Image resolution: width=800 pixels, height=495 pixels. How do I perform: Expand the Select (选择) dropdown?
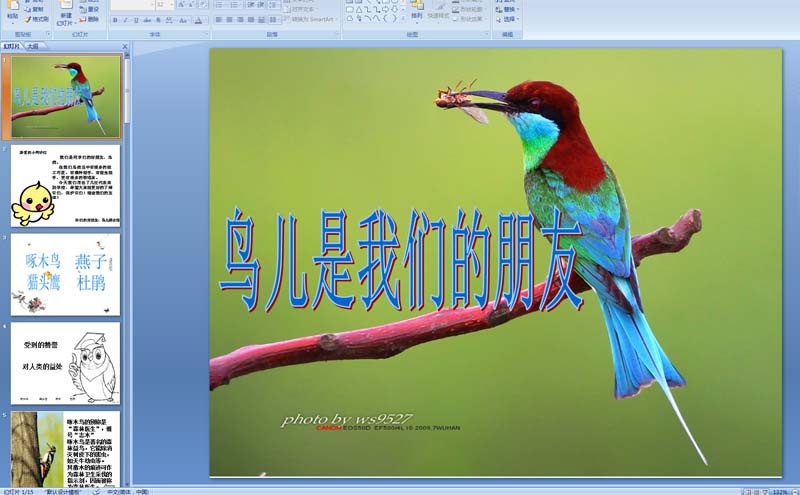coord(518,19)
